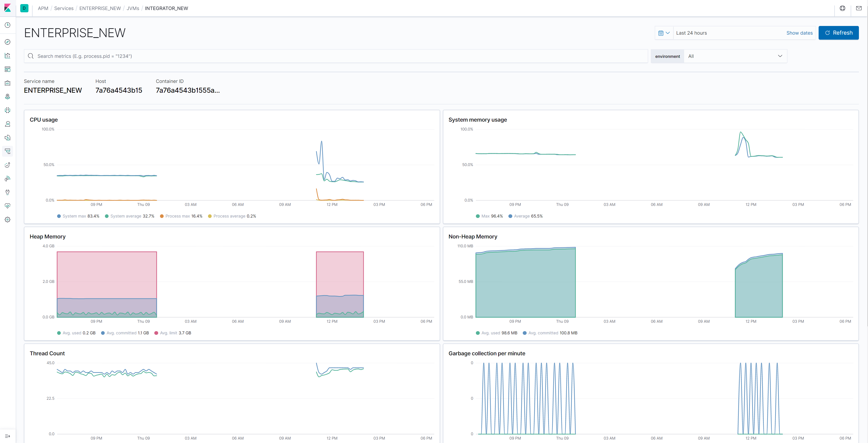This screenshot has width=868, height=443.
Task: Click the Show dates link
Action: [799, 33]
